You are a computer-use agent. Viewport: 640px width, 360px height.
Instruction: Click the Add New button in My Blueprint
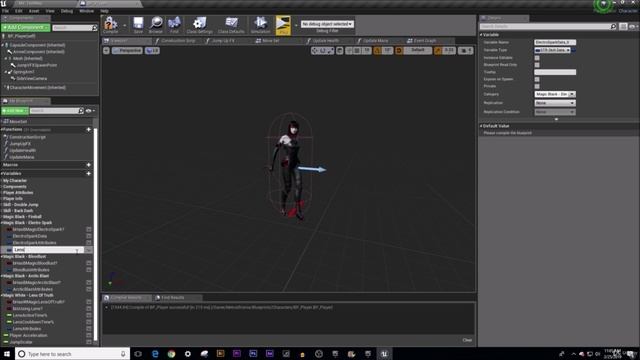(15, 111)
